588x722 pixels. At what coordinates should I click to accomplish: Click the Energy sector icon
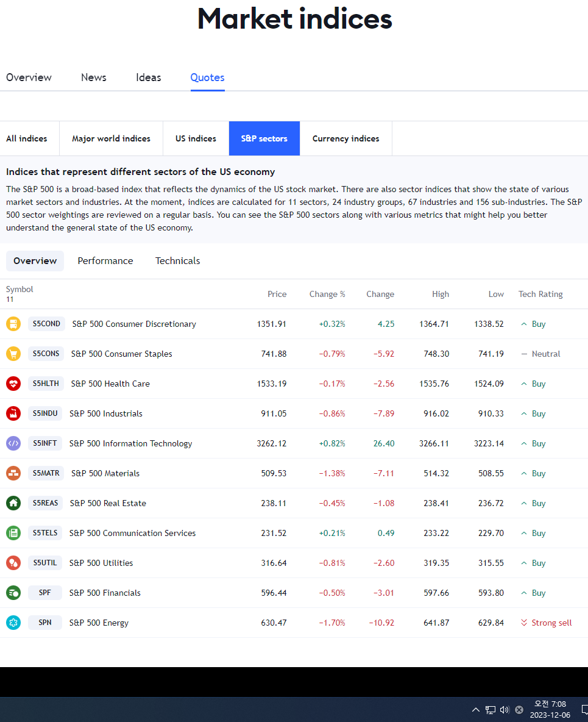point(13,623)
